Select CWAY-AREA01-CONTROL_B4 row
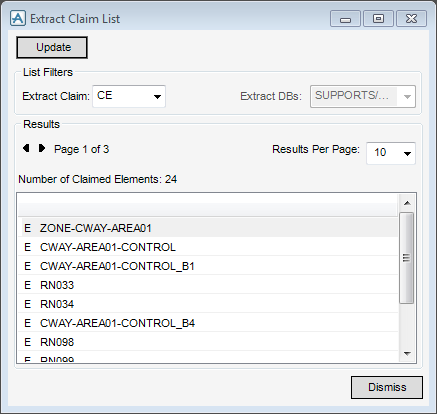Image resolution: width=437 pixels, height=414 pixels. [x=208, y=323]
